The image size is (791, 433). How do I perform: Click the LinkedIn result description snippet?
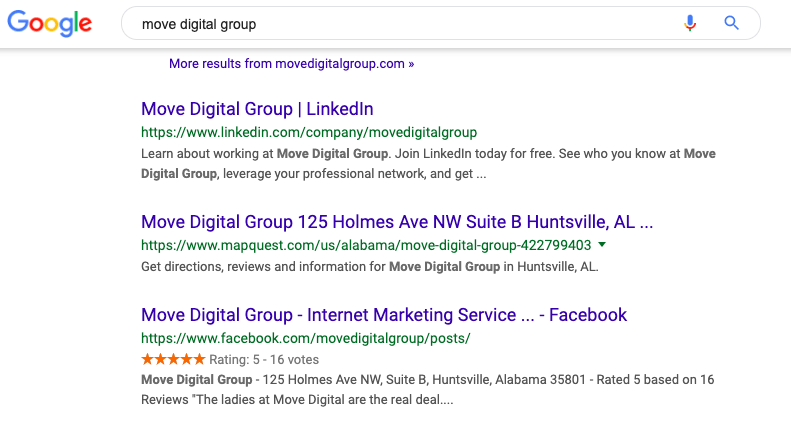tap(428, 164)
